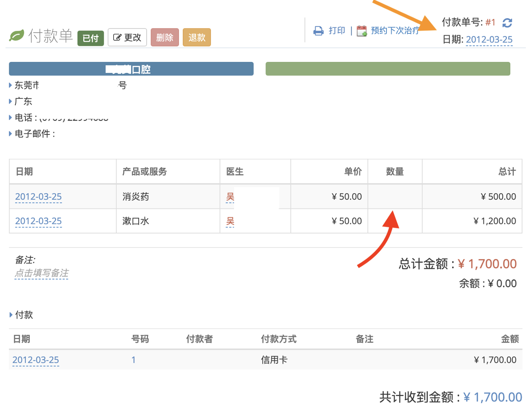
Task: Click the green patient name bar
Action: pyautogui.click(x=388, y=69)
